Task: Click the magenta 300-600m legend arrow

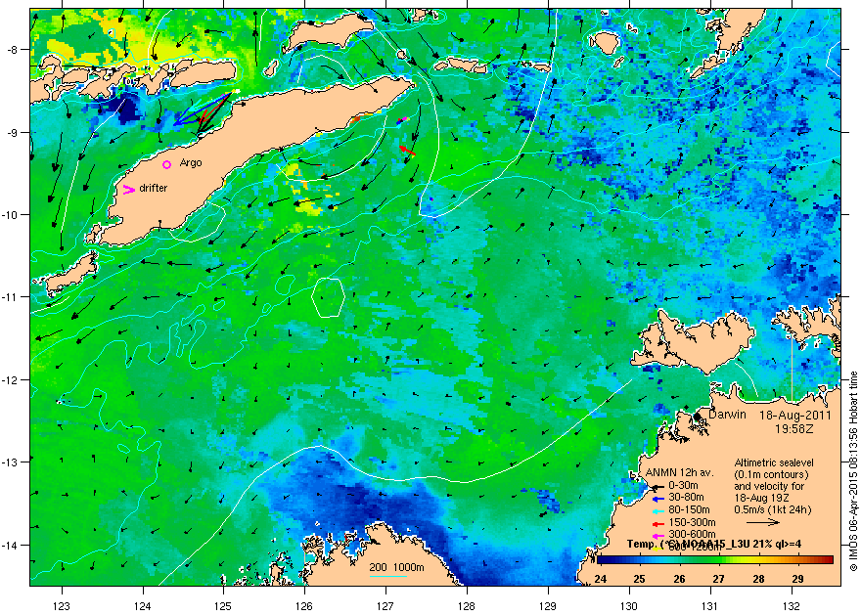Action: 658,535
